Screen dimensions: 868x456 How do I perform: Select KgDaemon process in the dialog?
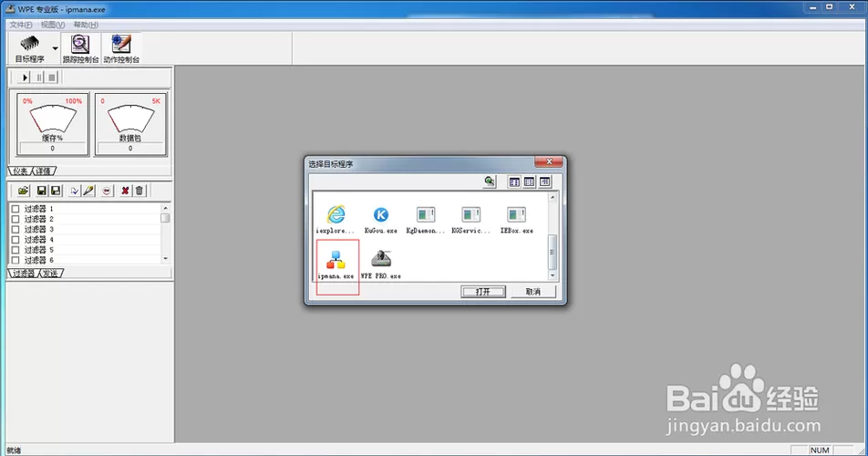point(425,219)
